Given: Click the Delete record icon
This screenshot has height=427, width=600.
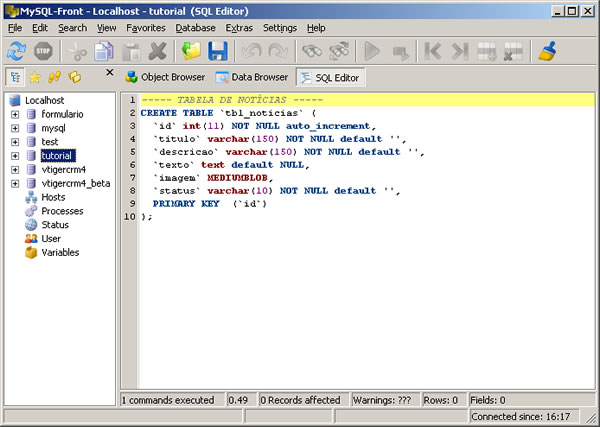Looking at the screenshot, I should click(x=513, y=51).
